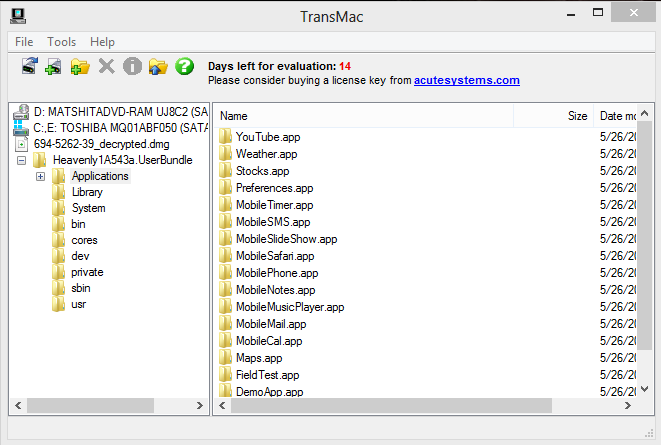Viewport: 661px width, 445px height.
Task: Click the MobileSafari.app folder icon
Action: [226, 256]
